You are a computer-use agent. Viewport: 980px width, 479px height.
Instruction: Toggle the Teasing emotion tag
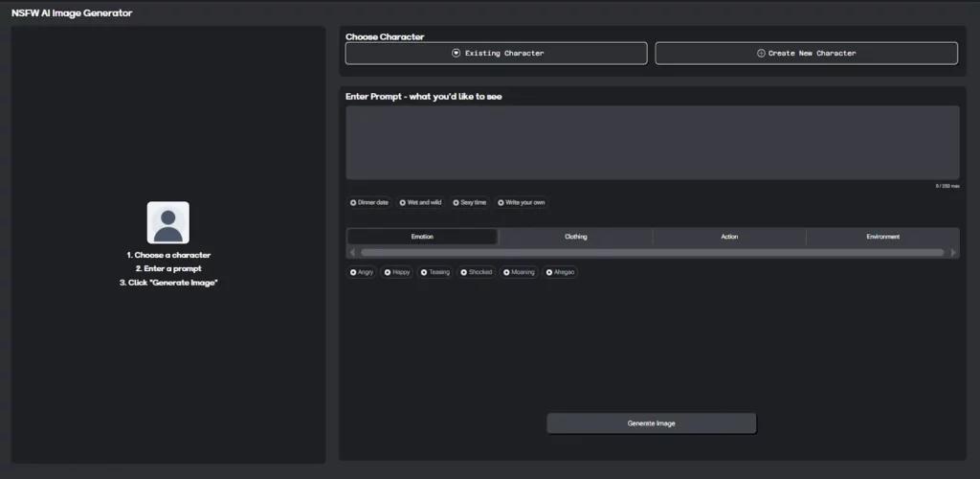tap(434, 272)
